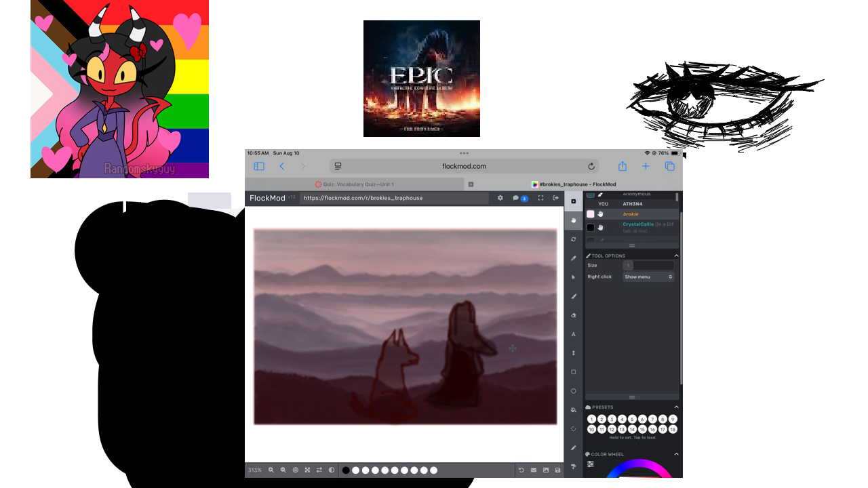This screenshot has width=868, height=488.
Task: Toggle the Safari sidebar
Action: tap(259, 166)
